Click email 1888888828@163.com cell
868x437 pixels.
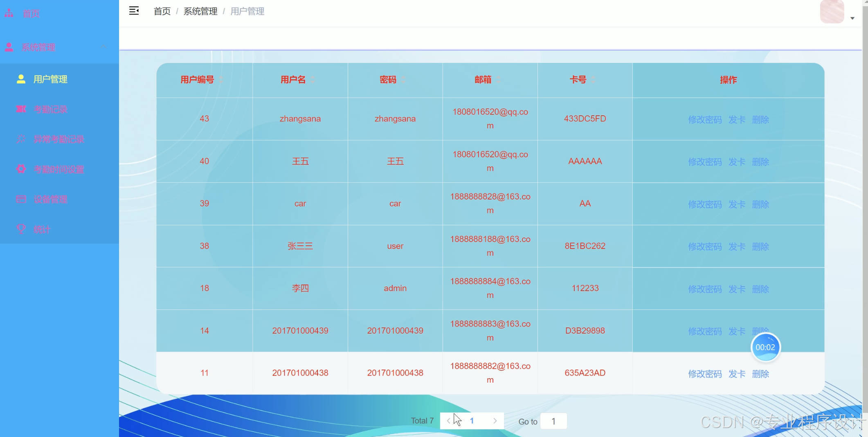pyautogui.click(x=490, y=203)
